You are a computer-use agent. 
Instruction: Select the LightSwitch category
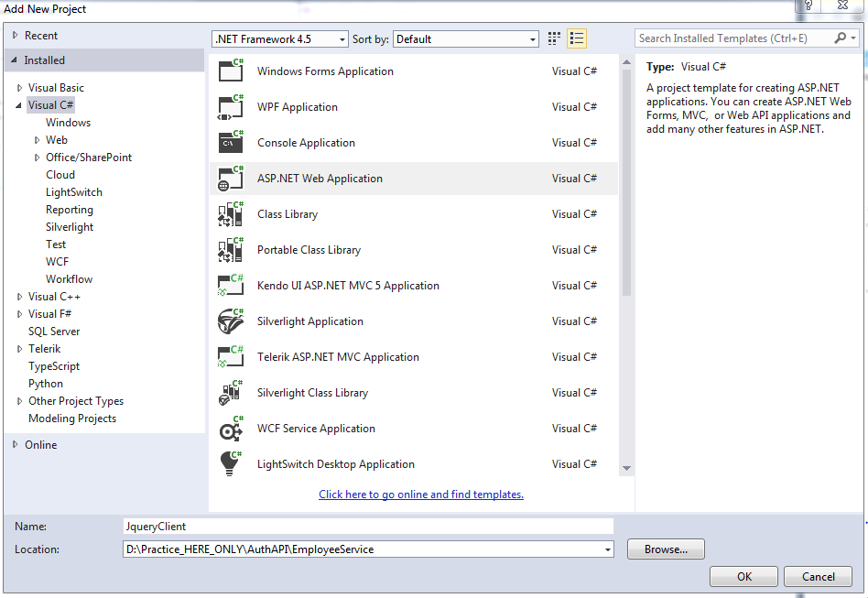(74, 192)
